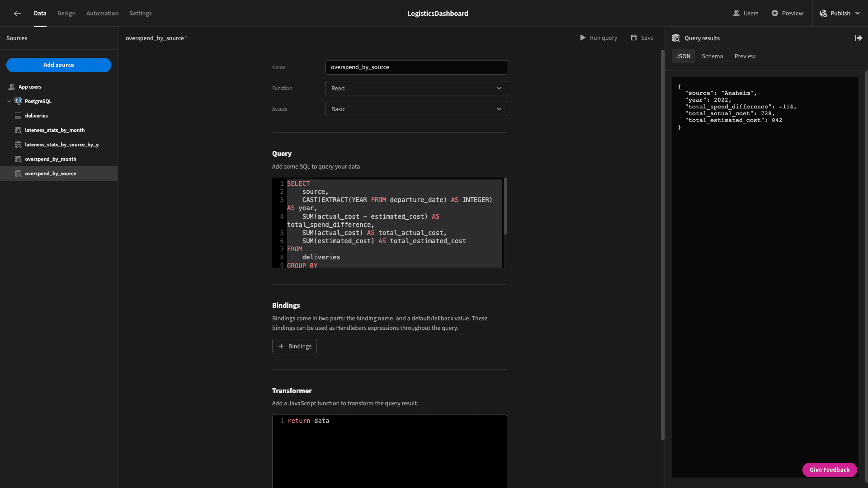The height and width of the screenshot is (488, 868).
Task: Click the SQL editor scrollbar
Action: [505, 206]
